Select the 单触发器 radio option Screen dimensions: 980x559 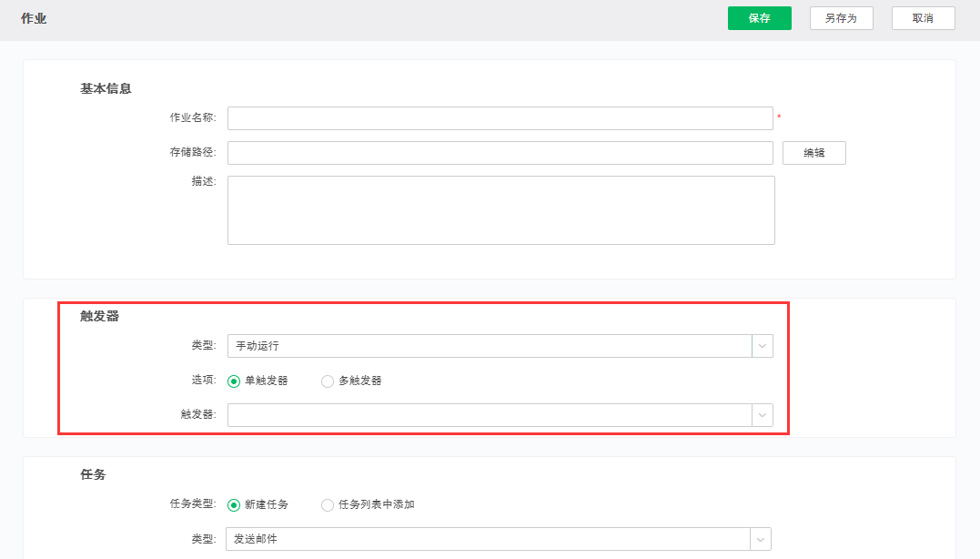234,381
